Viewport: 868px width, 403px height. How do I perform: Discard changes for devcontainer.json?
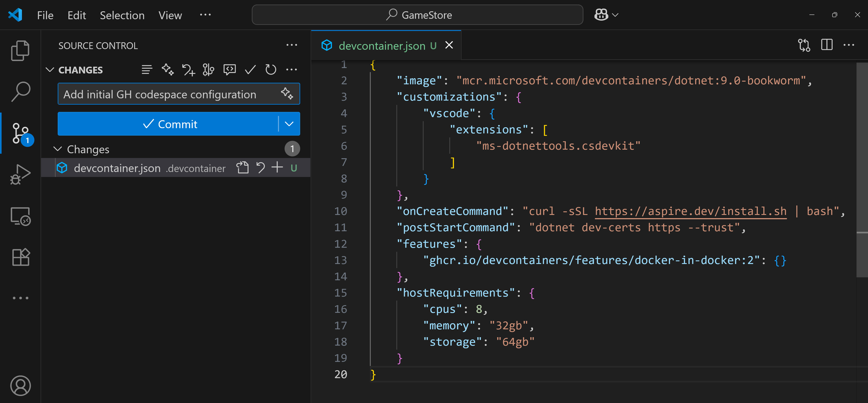click(x=260, y=167)
